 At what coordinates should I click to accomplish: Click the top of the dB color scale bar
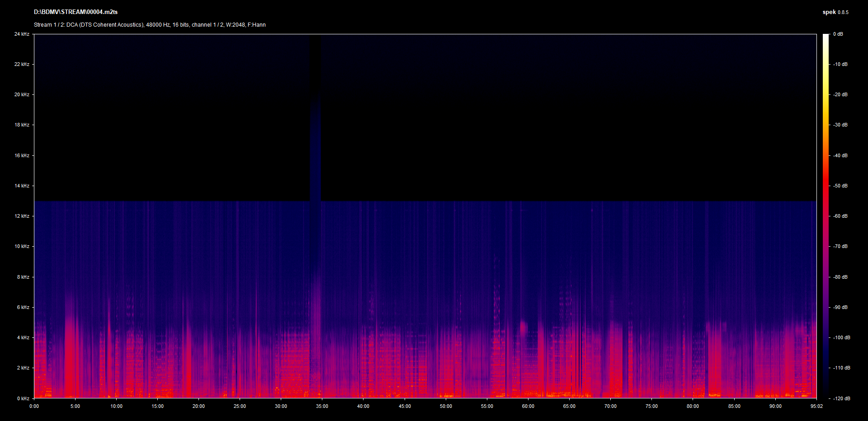coord(826,36)
